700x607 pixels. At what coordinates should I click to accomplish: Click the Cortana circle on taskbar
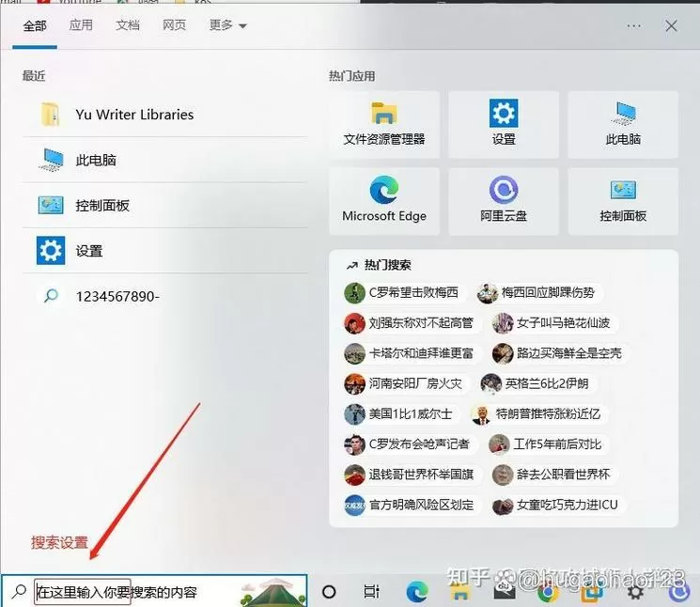click(x=329, y=592)
